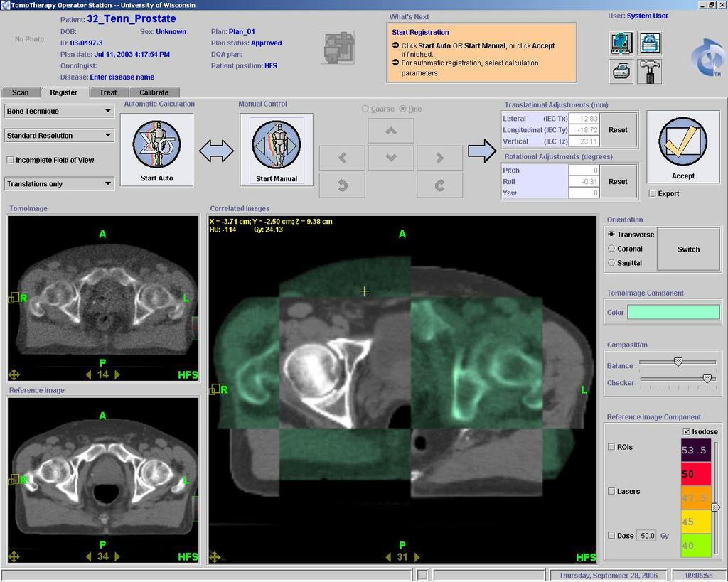
Task: Click the padlock lock-station icon
Action: coord(649,43)
